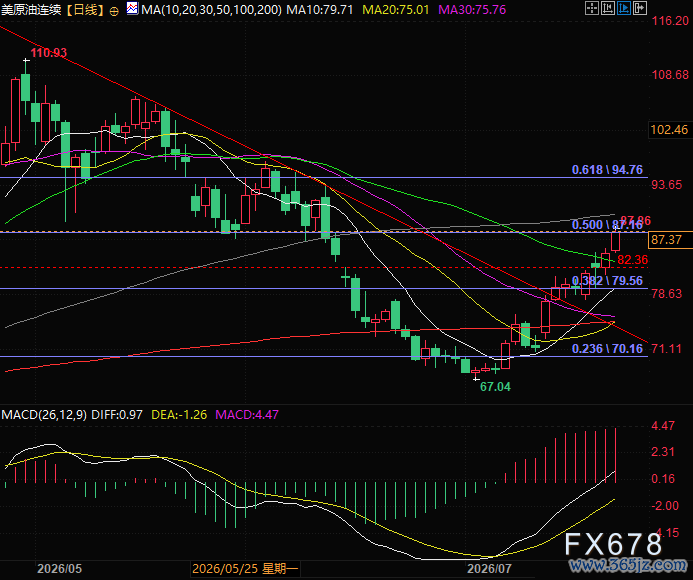Click the MA10:79.71 value label
The image size is (693, 580).
click(320, 10)
